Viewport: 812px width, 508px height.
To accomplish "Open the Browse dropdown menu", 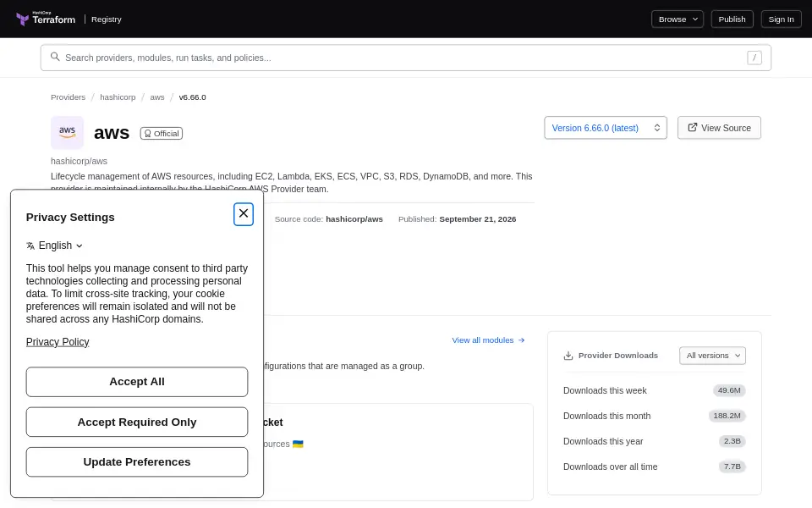I will 678,19.
